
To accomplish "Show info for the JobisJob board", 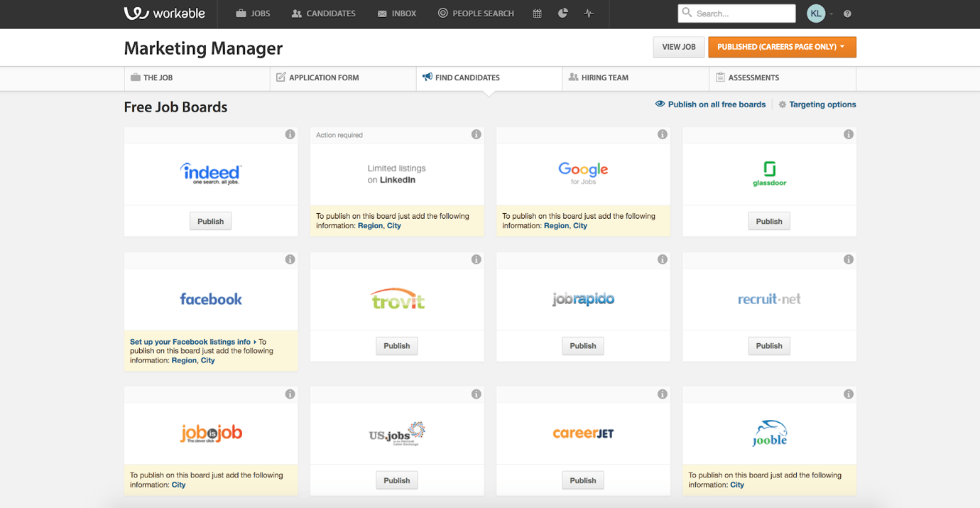I will click(290, 394).
